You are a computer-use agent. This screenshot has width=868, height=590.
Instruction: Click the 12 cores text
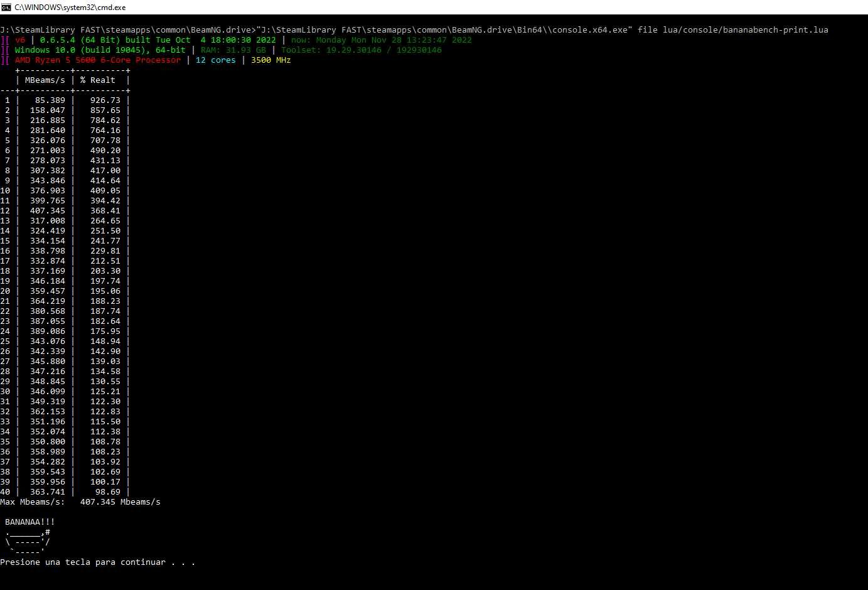pos(216,60)
